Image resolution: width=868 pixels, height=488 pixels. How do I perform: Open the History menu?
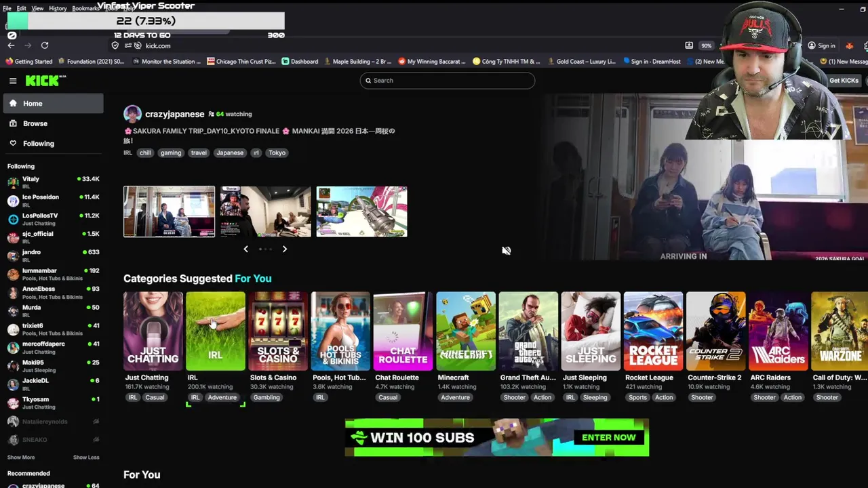(58, 8)
